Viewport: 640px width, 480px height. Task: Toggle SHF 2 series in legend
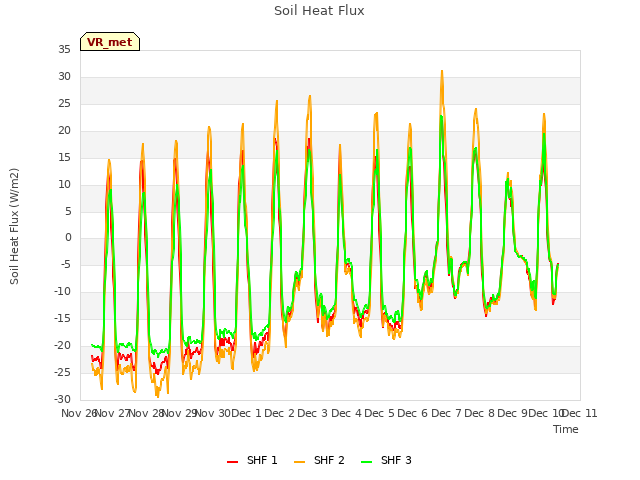319,460
